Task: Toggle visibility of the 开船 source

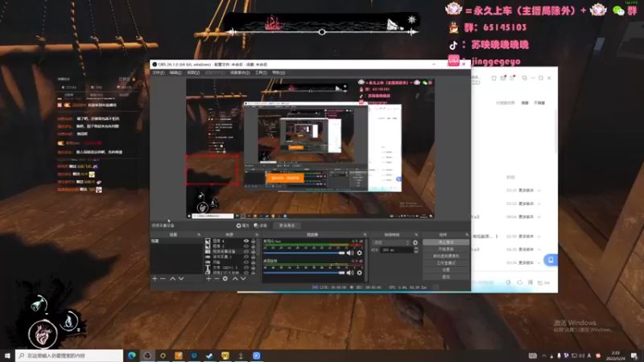Action: [246, 262]
